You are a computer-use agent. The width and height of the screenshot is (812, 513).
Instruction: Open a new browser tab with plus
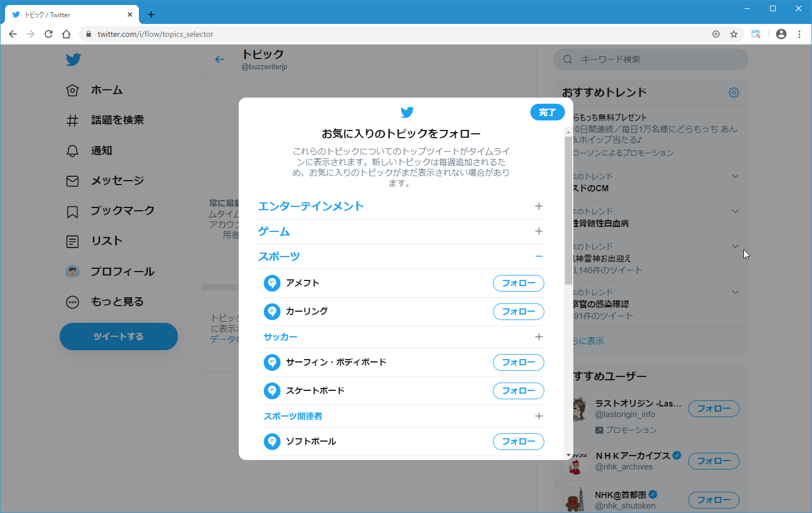point(151,14)
